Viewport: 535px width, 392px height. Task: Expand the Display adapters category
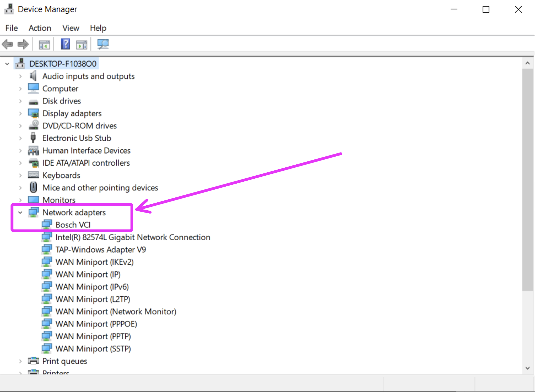20,113
